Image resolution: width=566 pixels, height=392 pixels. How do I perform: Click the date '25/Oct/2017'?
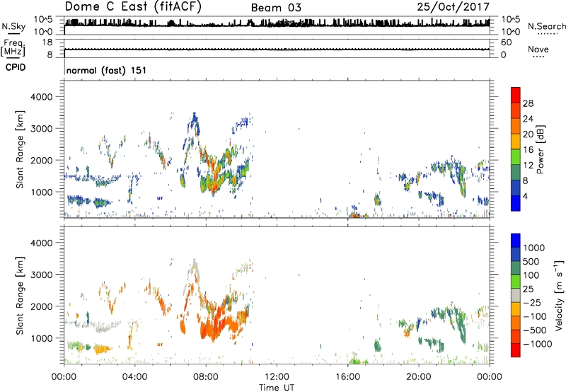pos(453,6)
